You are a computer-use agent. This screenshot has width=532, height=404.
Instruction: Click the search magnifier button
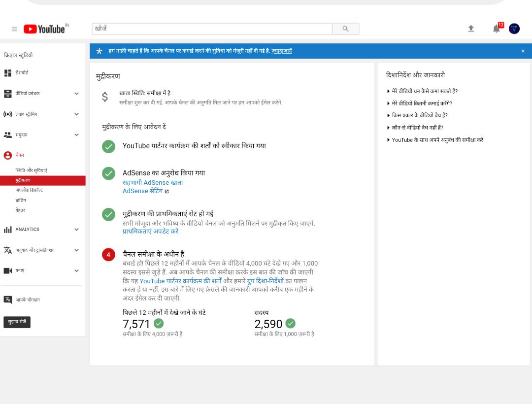[x=345, y=29]
